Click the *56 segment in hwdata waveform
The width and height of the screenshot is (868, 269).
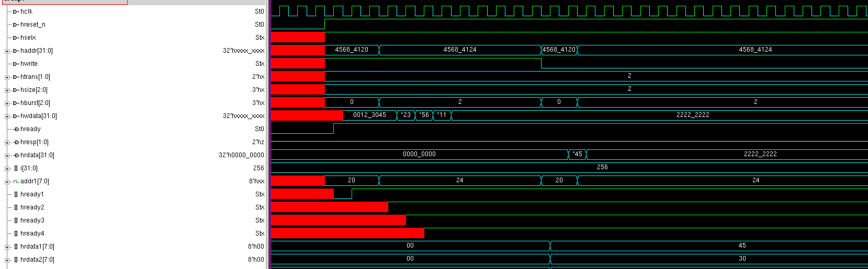pyautogui.click(x=424, y=115)
